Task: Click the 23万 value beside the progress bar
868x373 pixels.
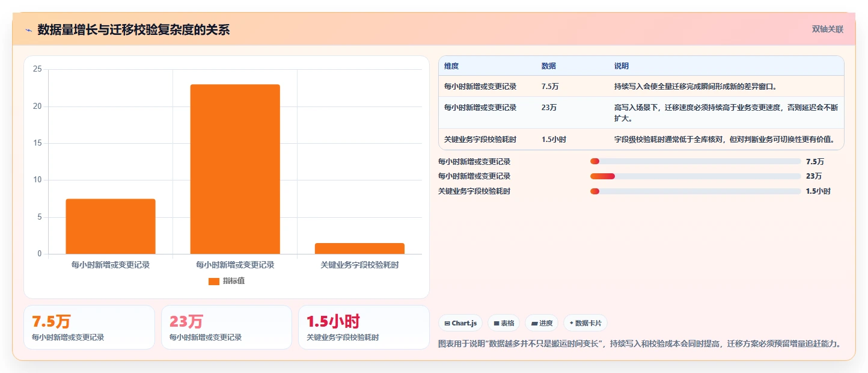Action: pyautogui.click(x=814, y=176)
